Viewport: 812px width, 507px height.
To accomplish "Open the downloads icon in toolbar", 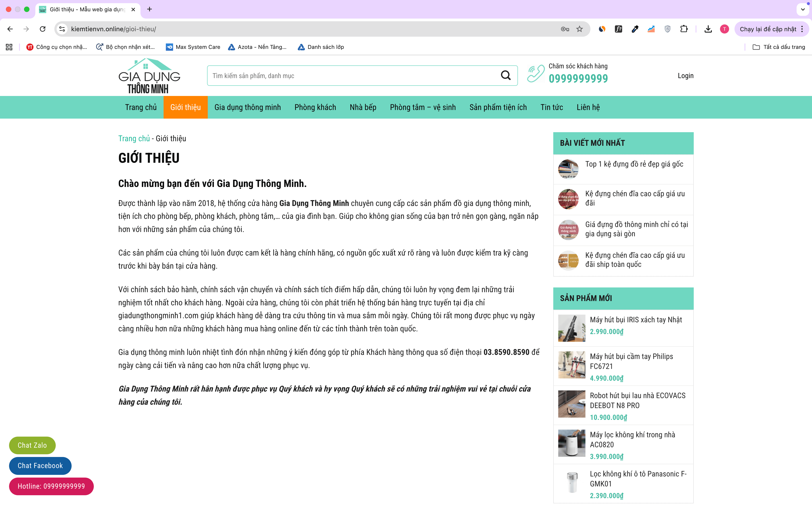I will (708, 29).
